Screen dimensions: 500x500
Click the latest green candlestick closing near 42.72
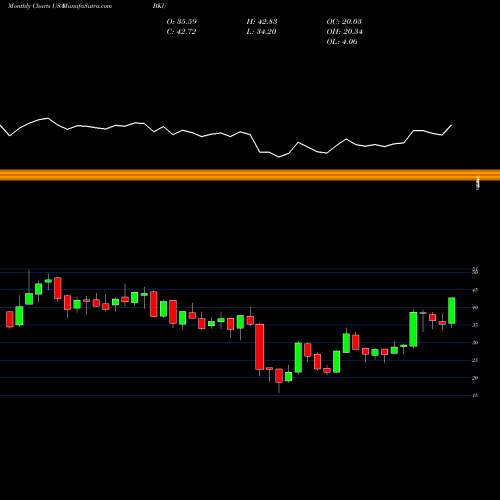point(452,311)
